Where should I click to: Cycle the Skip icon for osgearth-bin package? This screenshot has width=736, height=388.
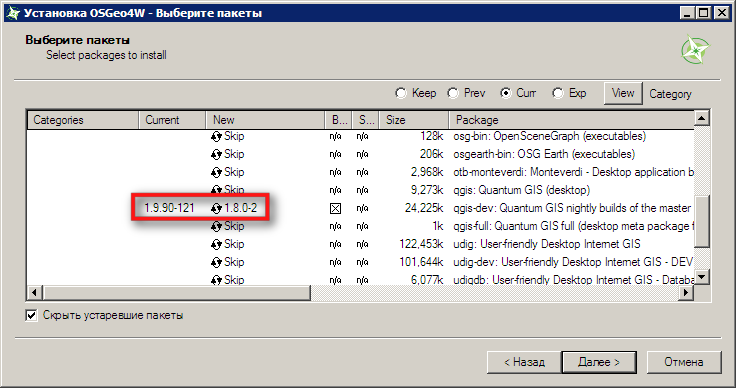(216, 154)
